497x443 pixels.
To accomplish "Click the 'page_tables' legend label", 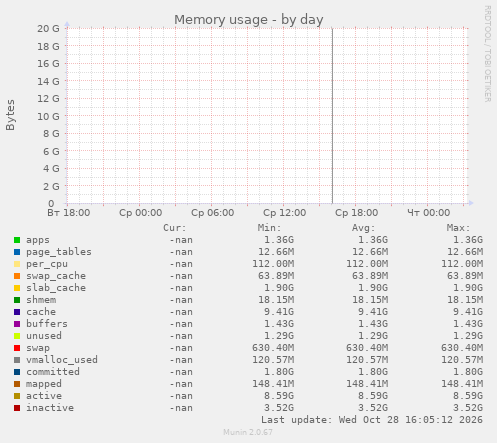I will point(59,252).
